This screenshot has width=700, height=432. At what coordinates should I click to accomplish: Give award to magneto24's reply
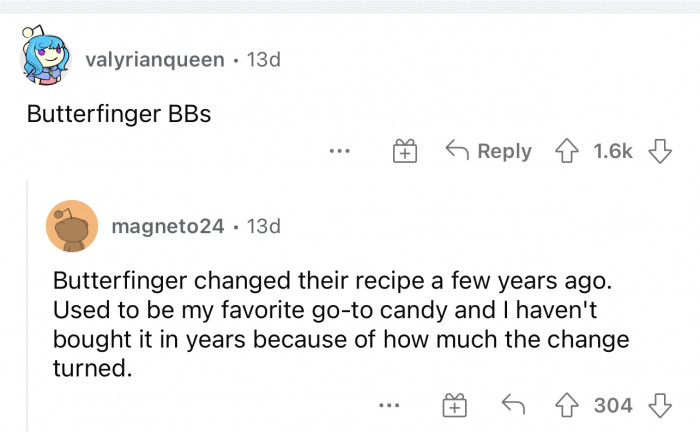point(455,406)
